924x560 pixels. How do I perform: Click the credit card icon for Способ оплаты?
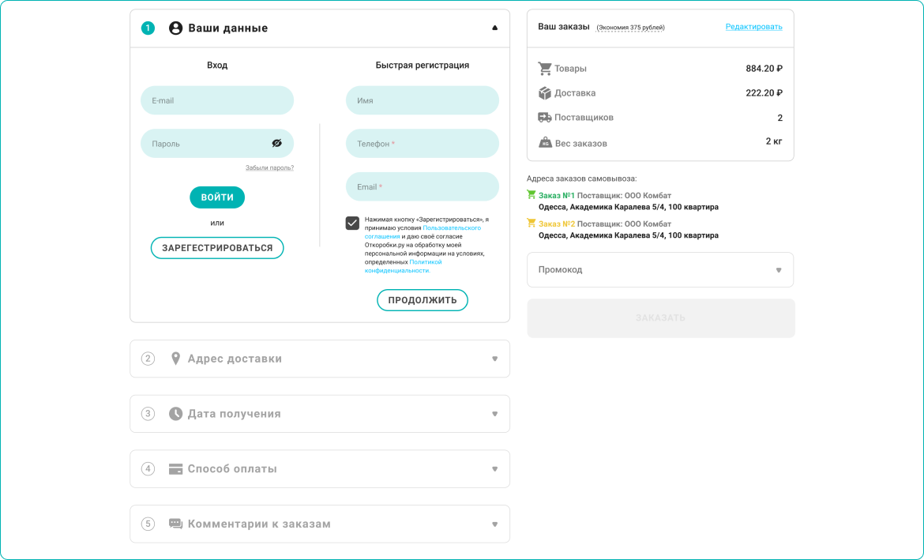click(x=175, y=469)
